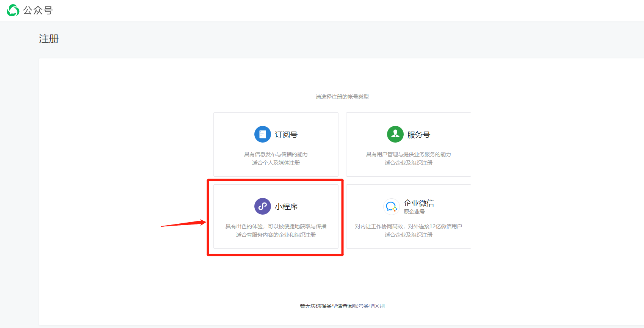Click the blue 订阅号 document icon
644x328 pixels.
click(262, 134)
